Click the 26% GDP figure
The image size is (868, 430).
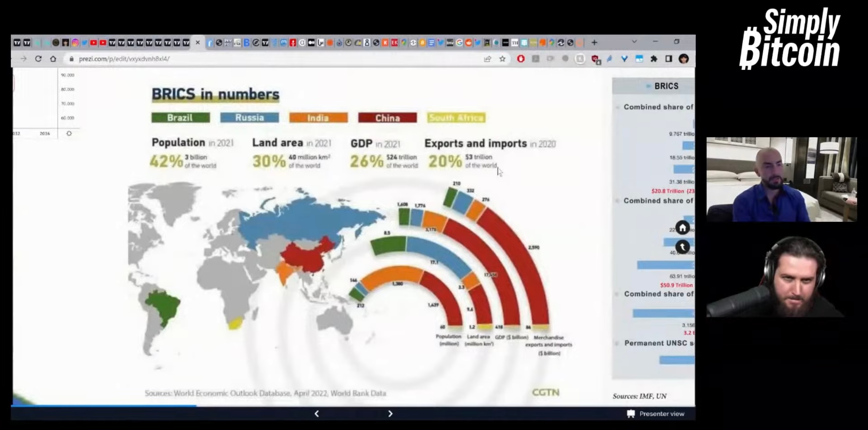click(x=367, y=161)
